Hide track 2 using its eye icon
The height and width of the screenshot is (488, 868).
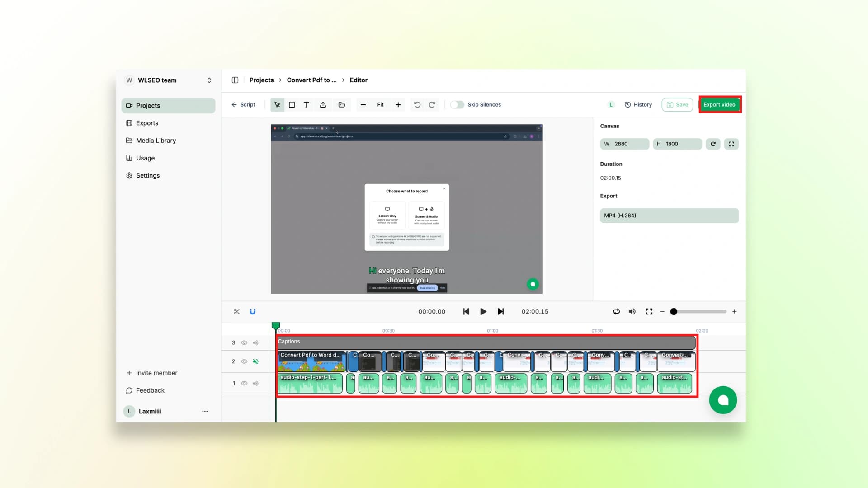click(x=244, y=361)
